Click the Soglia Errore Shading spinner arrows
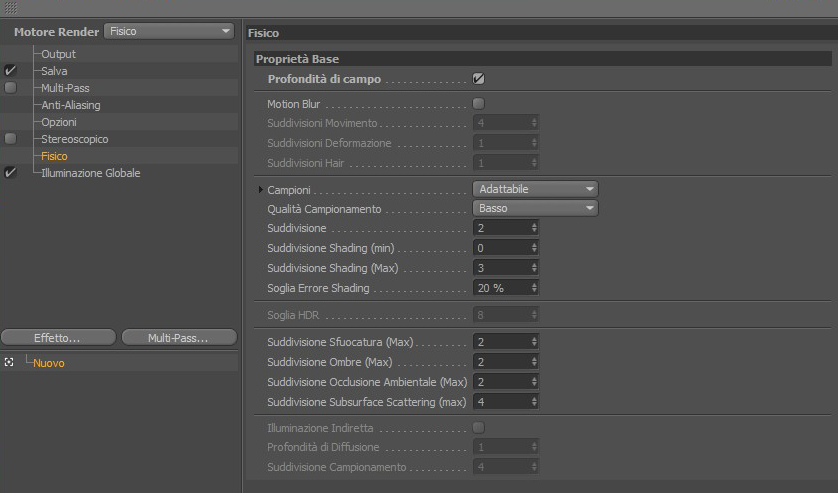Viewport: 838px width, 493px height. point(534,288)
